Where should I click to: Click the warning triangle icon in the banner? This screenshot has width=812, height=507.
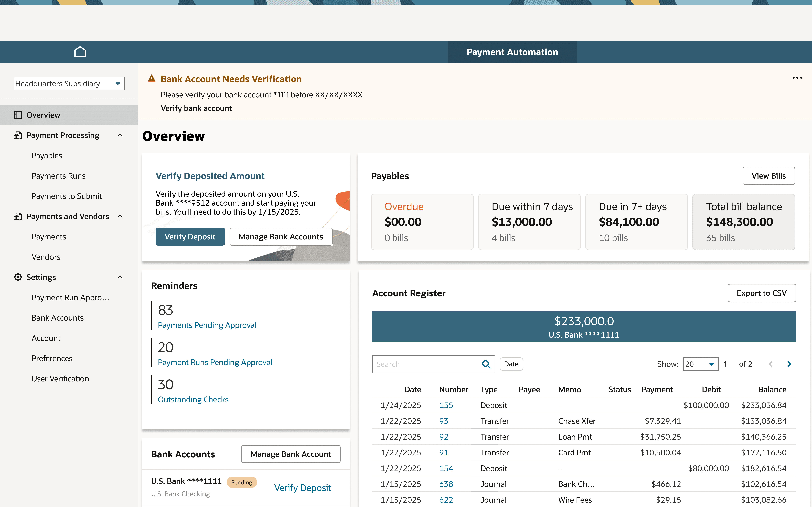pos(152,78)
